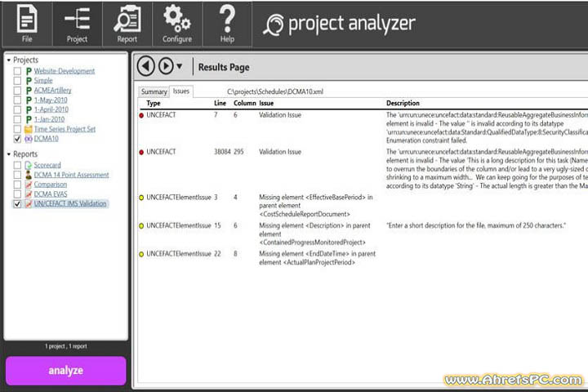
Task: Collapse the Reports tree section
Action: click(9, 154)
